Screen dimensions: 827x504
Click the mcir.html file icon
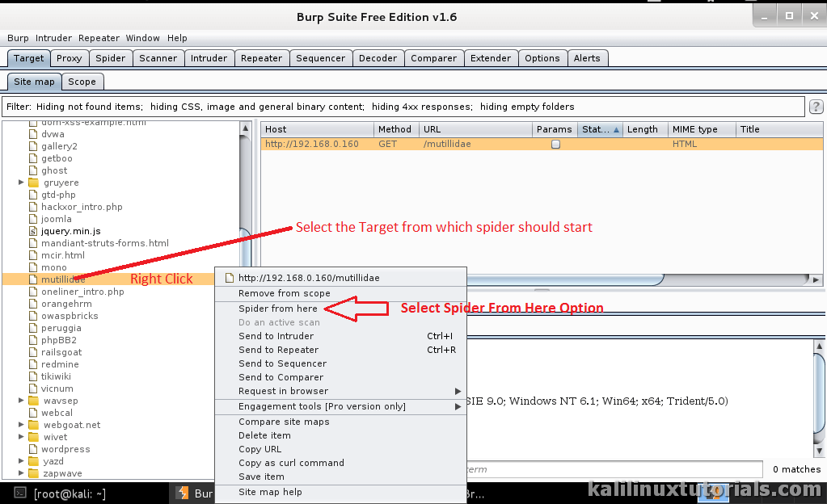click(x=32, y=255)
